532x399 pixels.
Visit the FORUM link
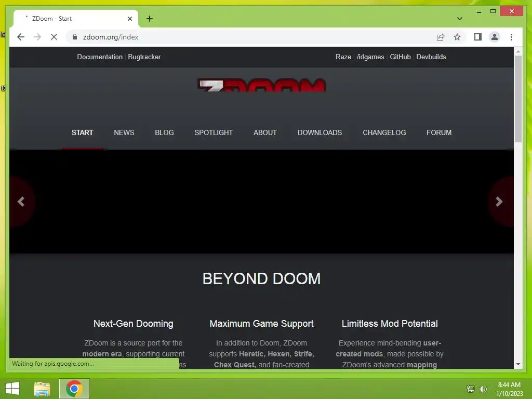click(x=438, y=132)
